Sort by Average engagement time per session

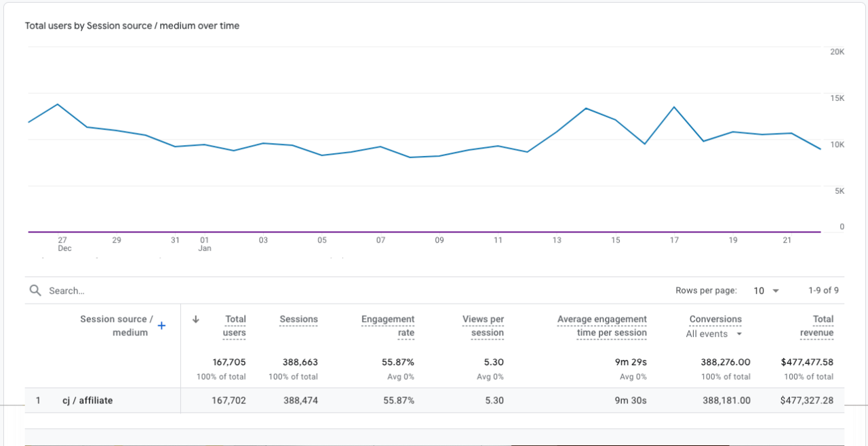[601, 326]
